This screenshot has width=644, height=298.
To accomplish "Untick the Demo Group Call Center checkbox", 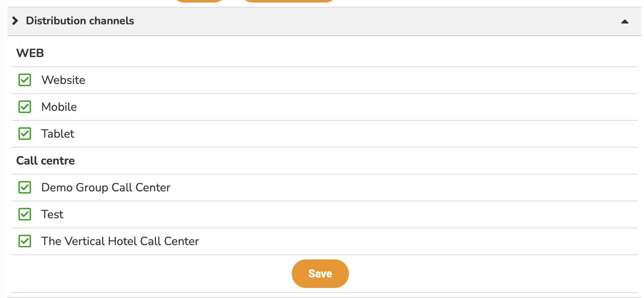I will coord(25,188).
